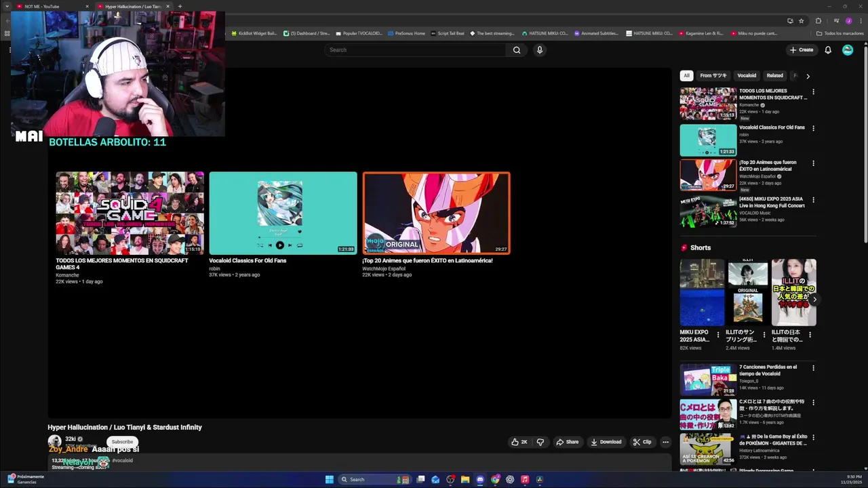
Task: Close the Hyper Hallucination browser tab
Action: pyautogui.click(x=167, y=6)
